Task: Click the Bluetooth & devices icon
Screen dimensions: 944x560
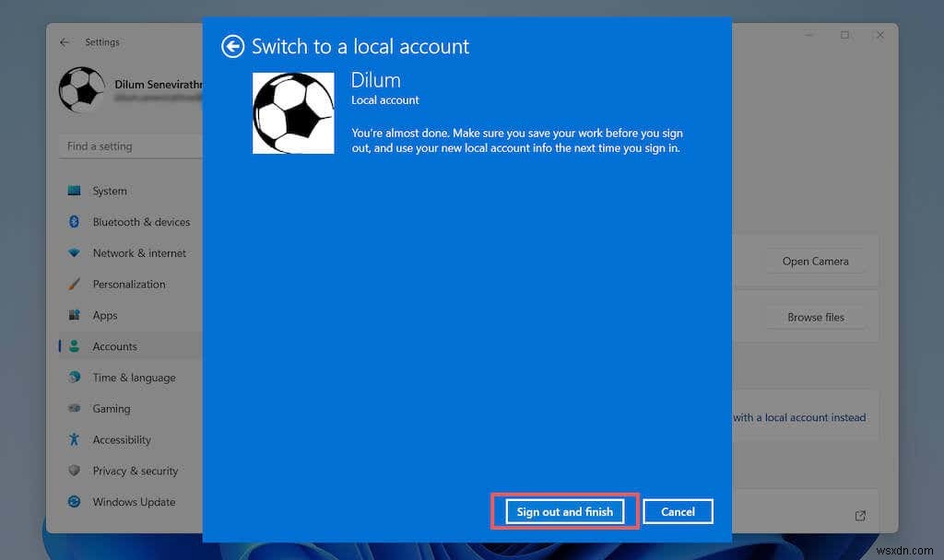Action: tap(74, 222)
